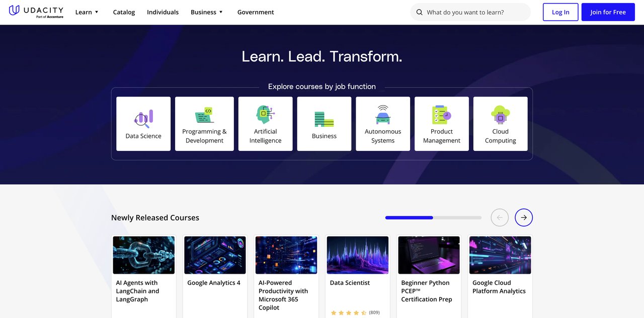Click the Learn. Lead. Transform. headline
Screen dimensions: 644x318
322,56
